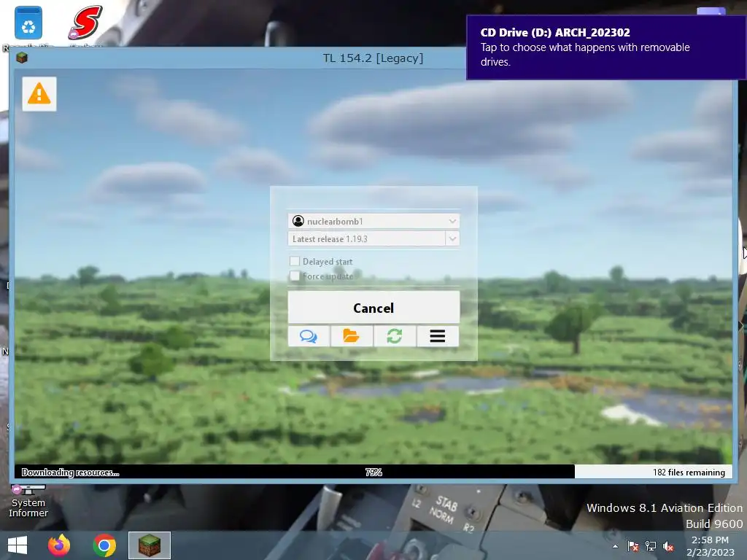Open System Informer desktop shortcut
The height and width of the screenshot is (560, 747).
[x=28, y=501]
